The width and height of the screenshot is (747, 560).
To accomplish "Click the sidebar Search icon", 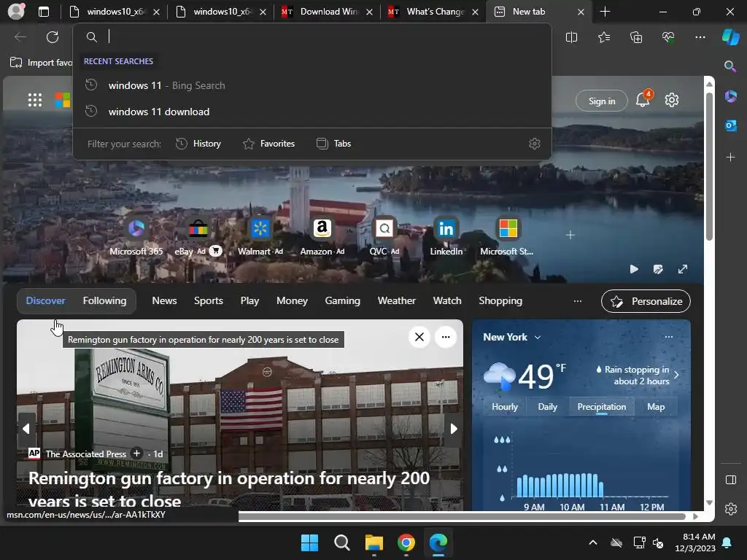I will coord(730,66).
